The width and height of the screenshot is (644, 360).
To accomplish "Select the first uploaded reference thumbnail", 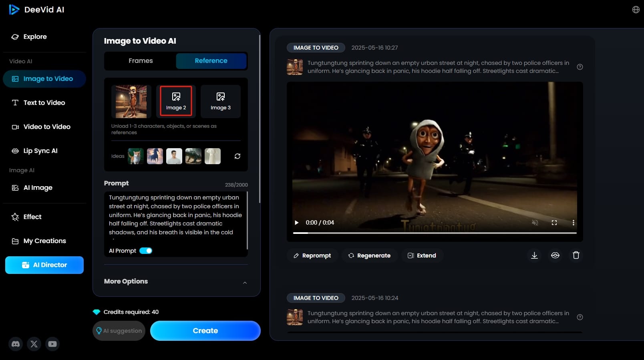I will click(131, 101).
